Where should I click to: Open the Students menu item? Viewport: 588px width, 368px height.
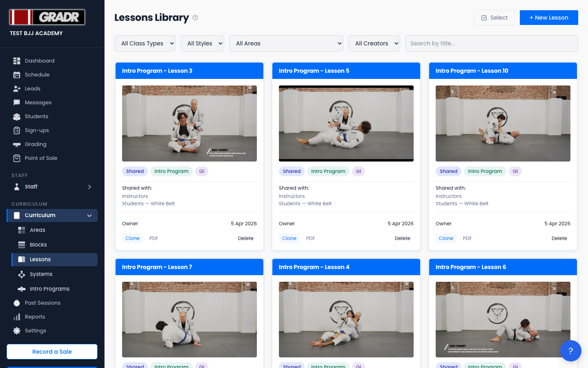coord(52,117)
